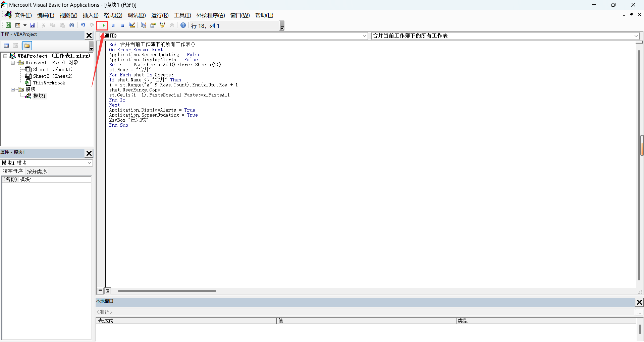644x342 pixels.
Task: Save the workbook with the disk icon
Action: click(x=32, y=25)
